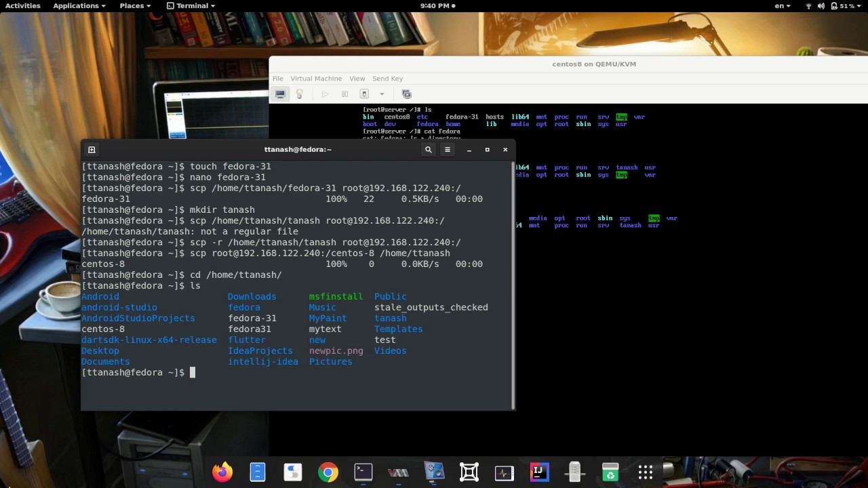
Task: Click the volume speaker icon in top bar
Action: pyautogui.click(x=821, y=5)
